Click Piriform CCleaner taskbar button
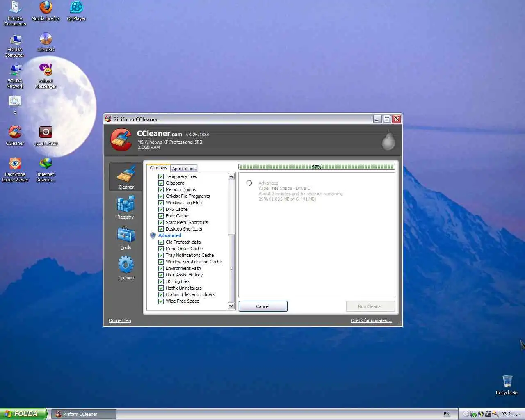 84,414
